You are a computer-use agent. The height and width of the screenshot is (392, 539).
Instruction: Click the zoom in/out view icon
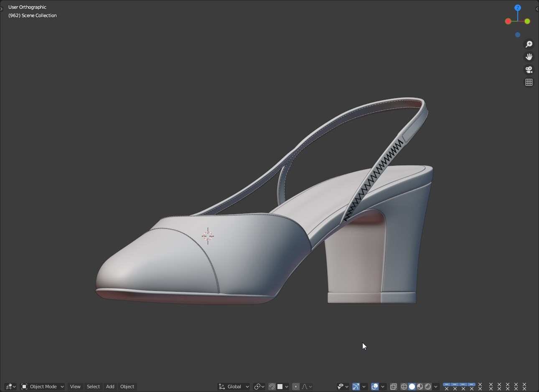pyautogui.click(x=529, y=44)
